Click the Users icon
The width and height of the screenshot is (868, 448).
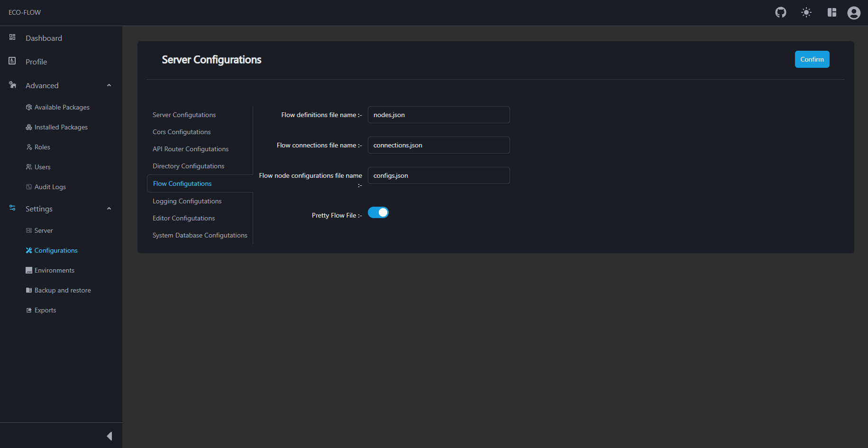[x=29, y=167]
